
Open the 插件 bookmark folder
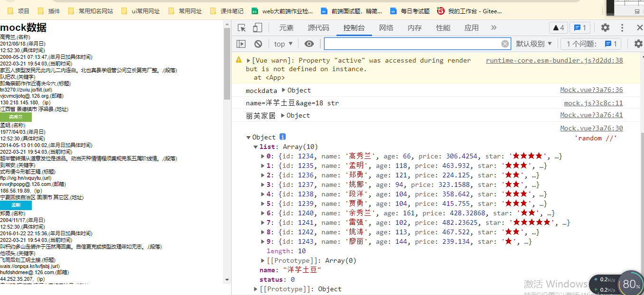pos(49,11)
